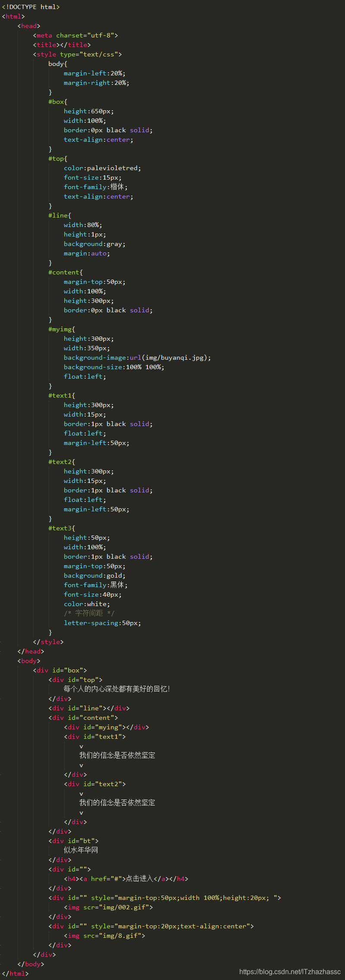Click the "#content{" selector line

(66, 272)
